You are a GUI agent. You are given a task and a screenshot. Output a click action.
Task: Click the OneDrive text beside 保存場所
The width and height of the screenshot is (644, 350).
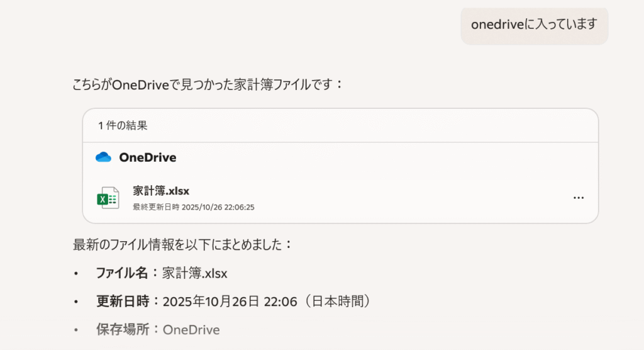point(191,329)
